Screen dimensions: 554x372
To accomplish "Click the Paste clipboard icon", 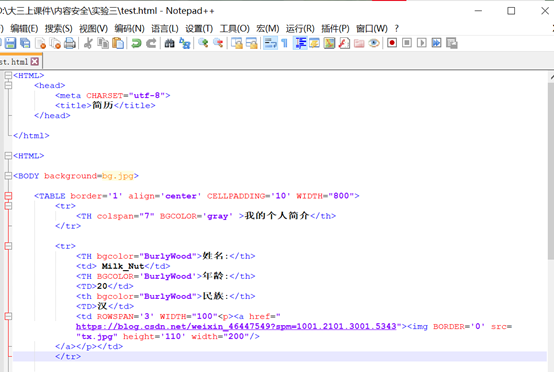I will [118, 43].
